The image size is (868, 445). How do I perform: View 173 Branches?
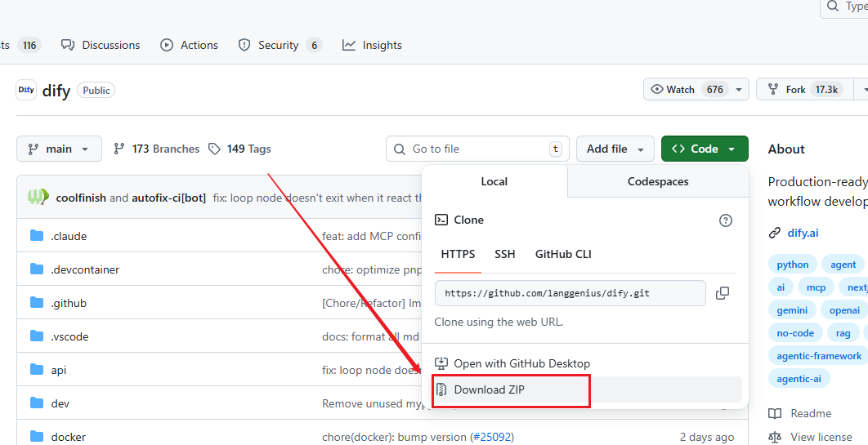tap(157, 149)
